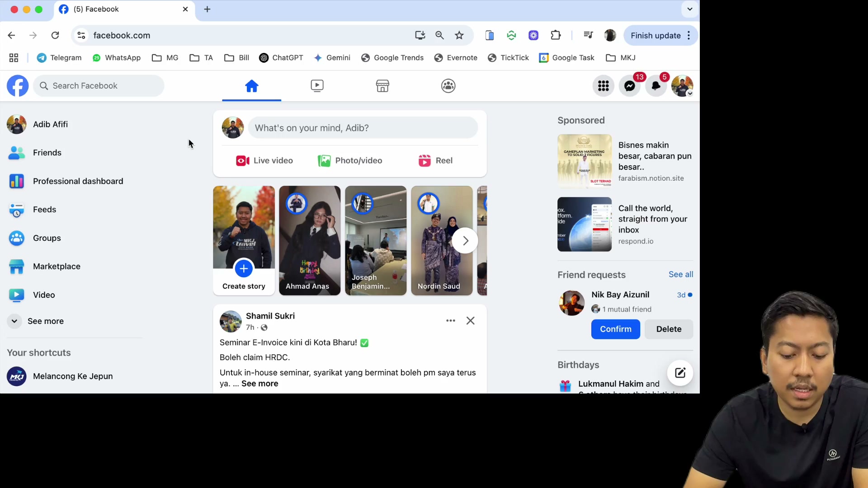868x488 pixels.
Task: Open the Marketplace tab icon in top navigation
Action: (x=382, y=86)
